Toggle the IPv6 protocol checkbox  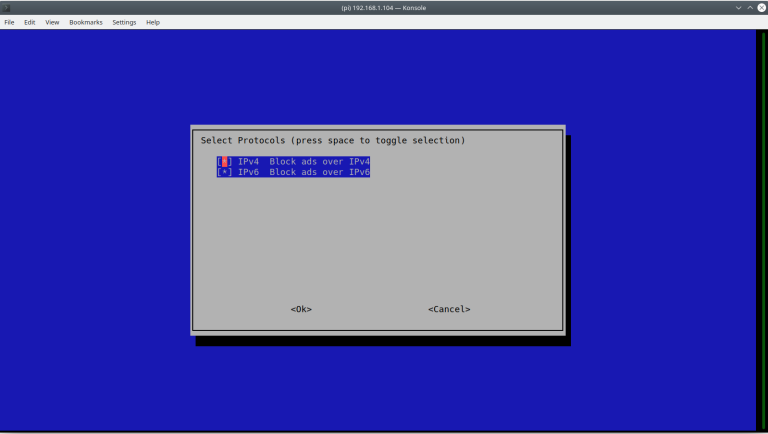pos(224,172)
